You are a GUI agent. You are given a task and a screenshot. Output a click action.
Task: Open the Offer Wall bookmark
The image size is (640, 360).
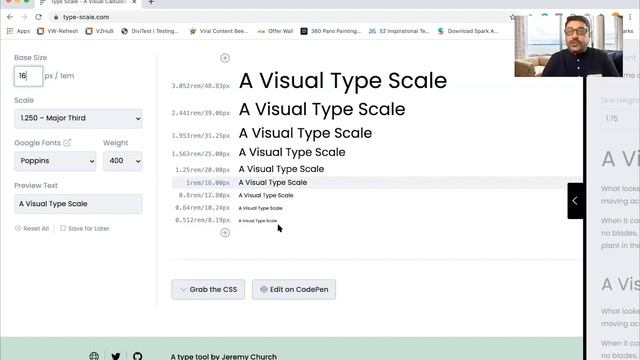(276, 31)
